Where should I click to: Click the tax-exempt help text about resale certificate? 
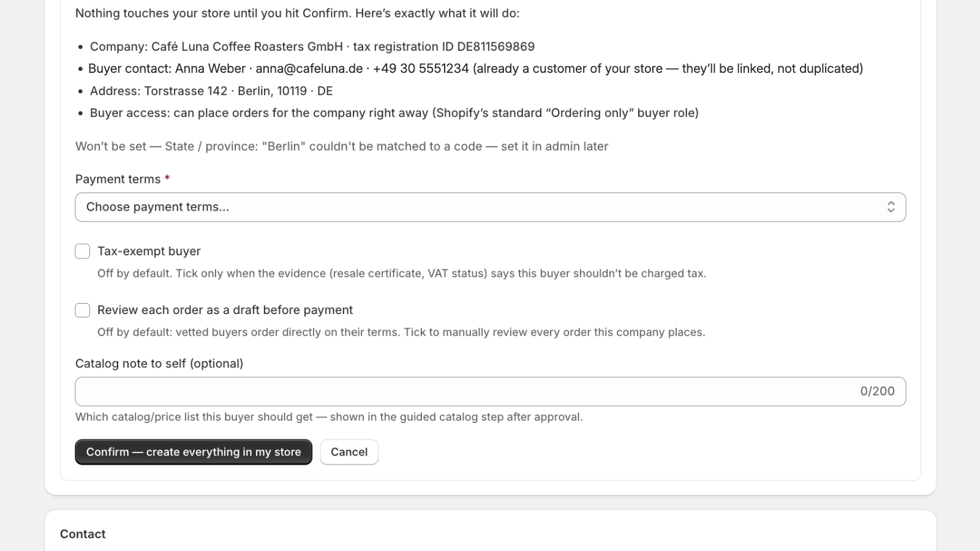pyautogui.click(x=402, y=273)
